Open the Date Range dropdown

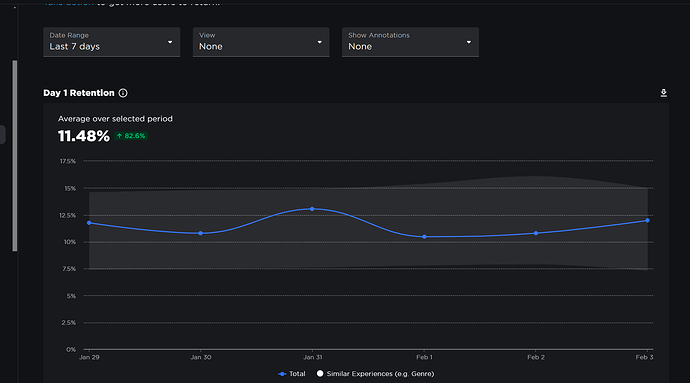coord(111,42)
